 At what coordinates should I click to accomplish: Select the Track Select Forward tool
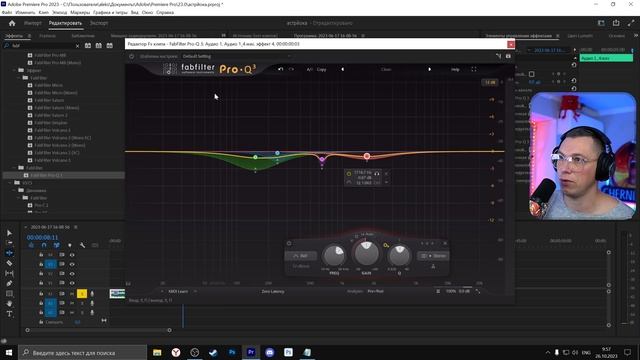9,243
